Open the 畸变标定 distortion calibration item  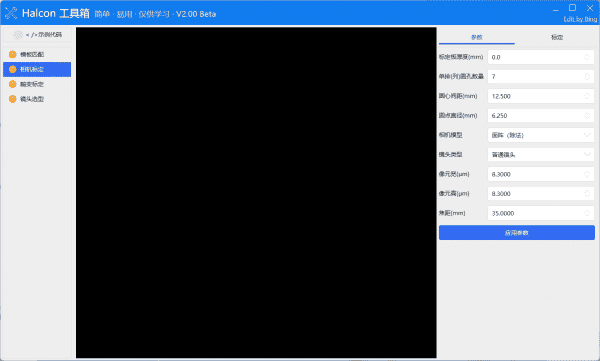coord(37,84)
